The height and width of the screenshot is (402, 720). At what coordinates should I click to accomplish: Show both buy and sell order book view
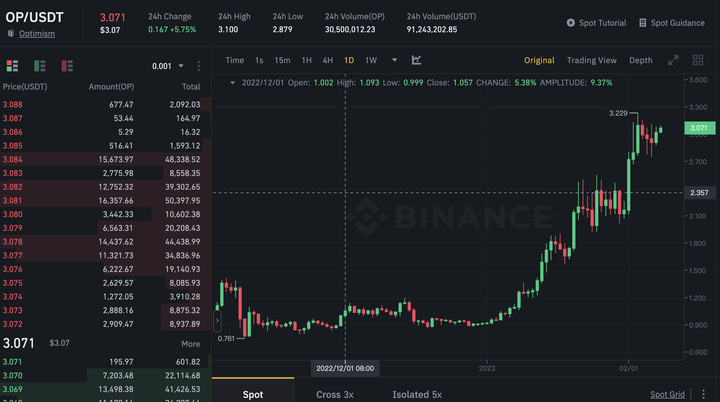pyautogui.click(x=12, y=66)
